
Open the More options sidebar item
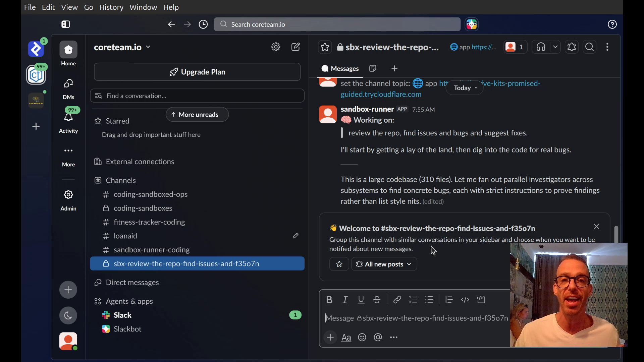click(69, 157)
